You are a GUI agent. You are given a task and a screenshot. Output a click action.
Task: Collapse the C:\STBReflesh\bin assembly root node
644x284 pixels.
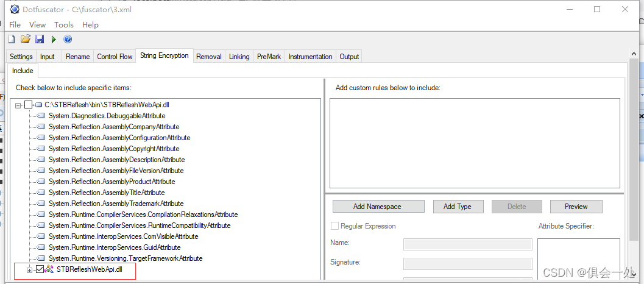[x=18, y=105]
